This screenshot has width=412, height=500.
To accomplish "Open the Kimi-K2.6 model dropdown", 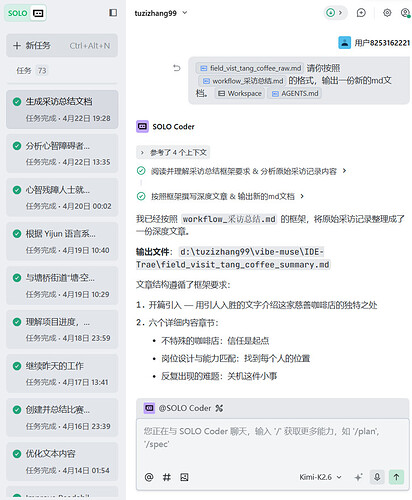I will (x=320, y=477).
